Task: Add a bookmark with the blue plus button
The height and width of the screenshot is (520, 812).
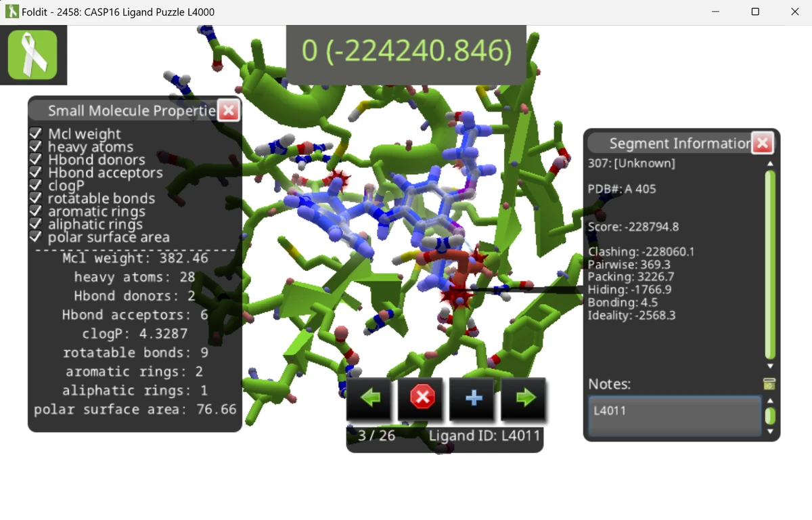Action: [472, 399]
